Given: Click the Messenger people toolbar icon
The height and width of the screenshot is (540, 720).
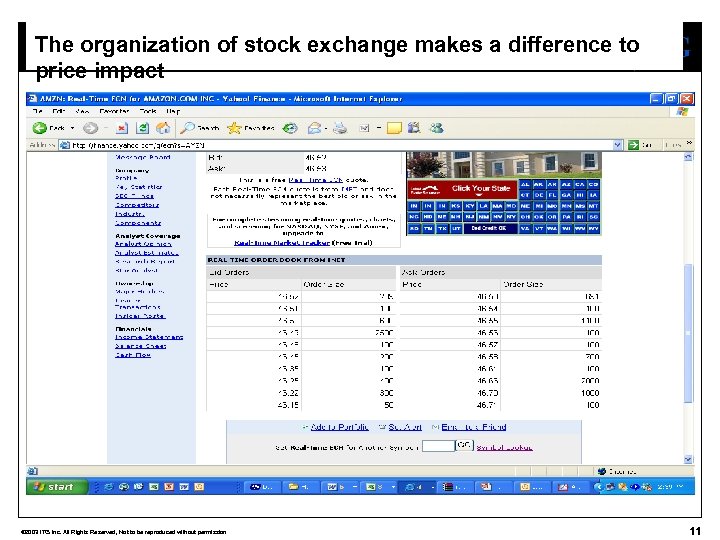Looking at the screenshot, I should tap(436, 128).
